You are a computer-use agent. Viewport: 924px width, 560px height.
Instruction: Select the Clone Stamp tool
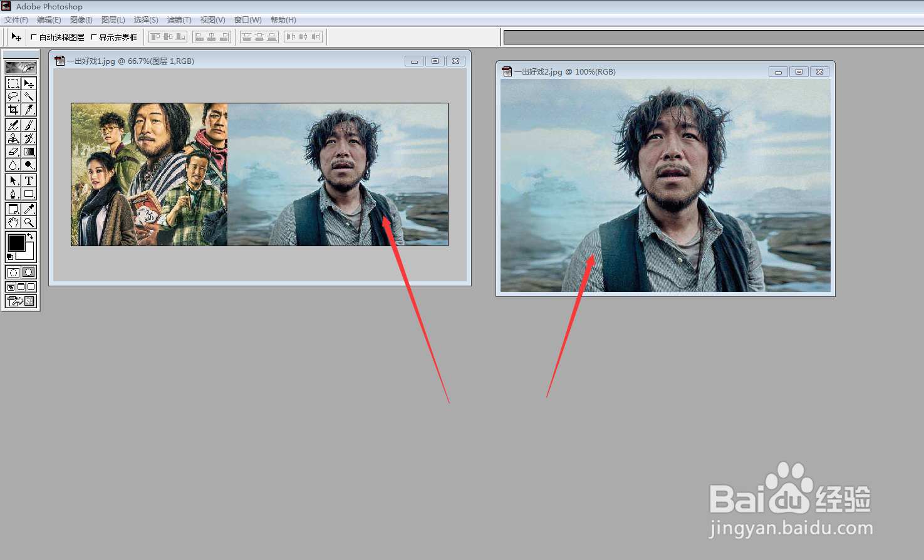click(x=13, y=138)
